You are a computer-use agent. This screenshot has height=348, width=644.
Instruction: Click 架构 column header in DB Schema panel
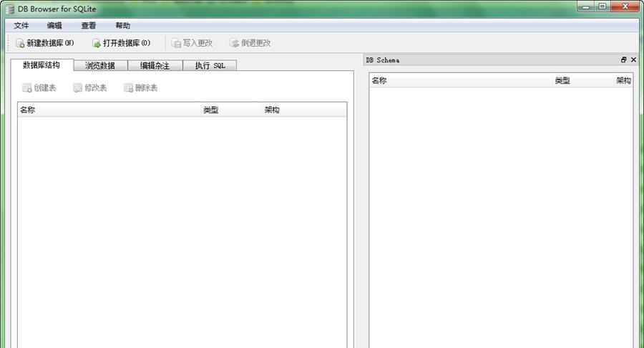tap(623, 80)
